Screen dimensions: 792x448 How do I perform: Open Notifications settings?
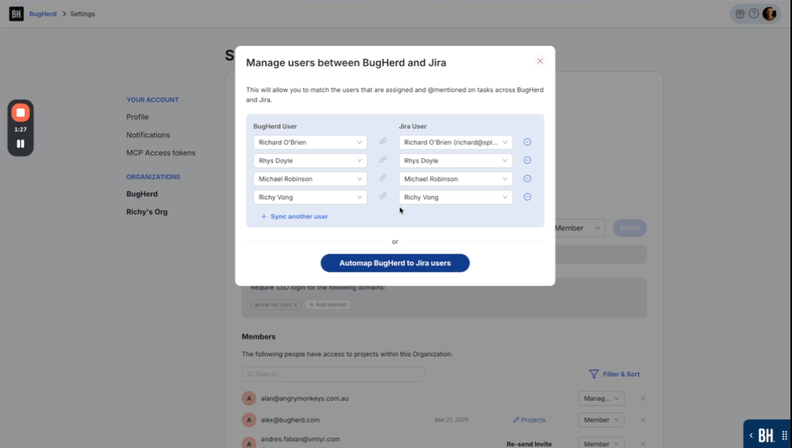pyautogui.click(x=148, y=135)
